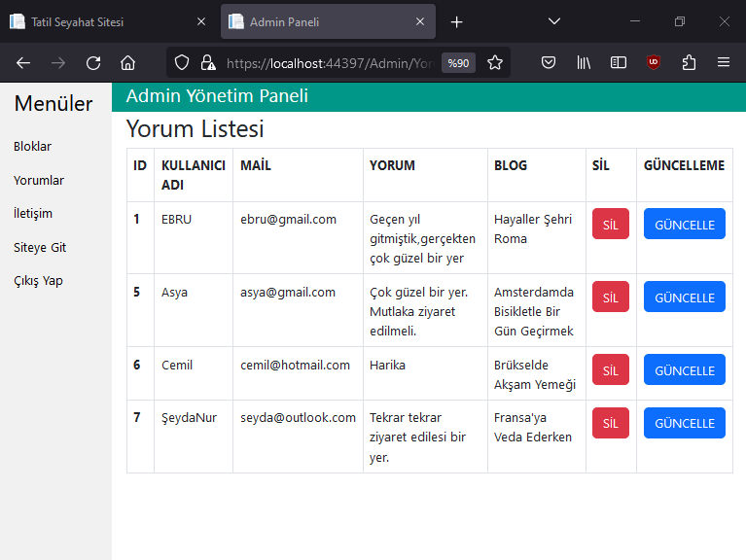The image size is (746, 560).
Task: Click Brükselde Akşam Yemeği blog cell
Action: click(535, 374)
